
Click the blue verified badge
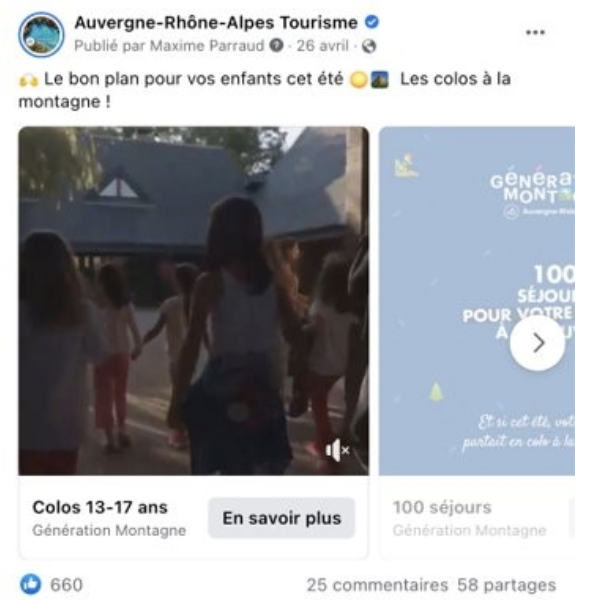372,22
